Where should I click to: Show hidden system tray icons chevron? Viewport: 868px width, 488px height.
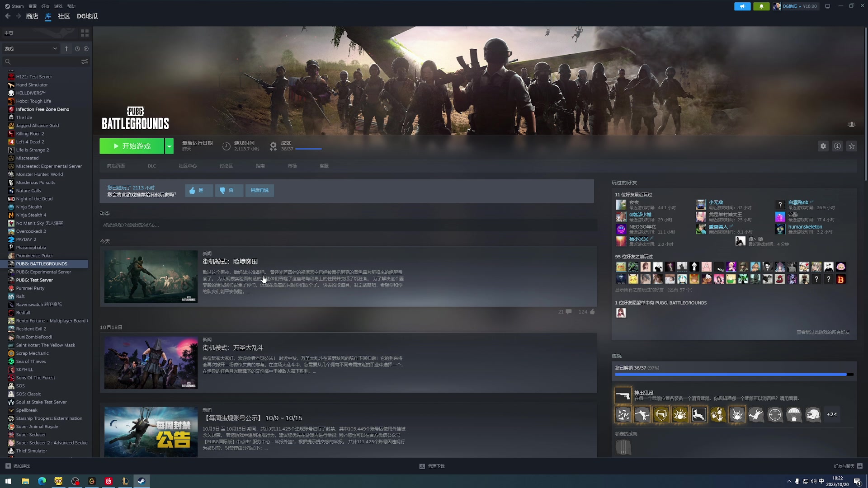[789, 481]
